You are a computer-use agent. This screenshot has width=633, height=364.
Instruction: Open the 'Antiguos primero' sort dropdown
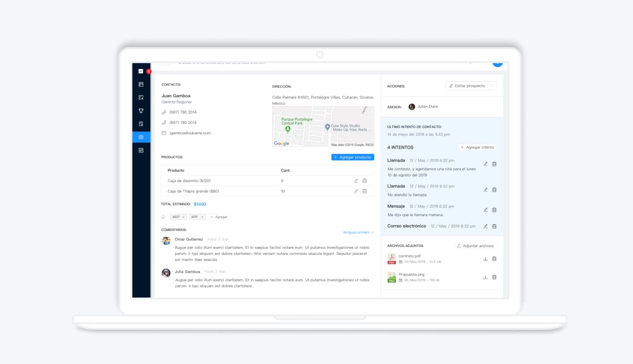pyautogui.click(x=358, y=232)
